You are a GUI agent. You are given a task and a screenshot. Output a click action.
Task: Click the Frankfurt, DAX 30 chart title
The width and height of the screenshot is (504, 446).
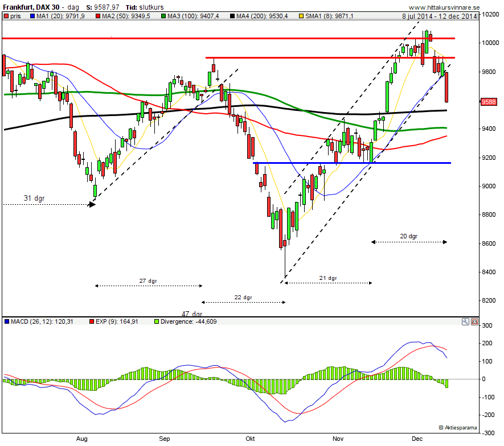tap(31, 7)
